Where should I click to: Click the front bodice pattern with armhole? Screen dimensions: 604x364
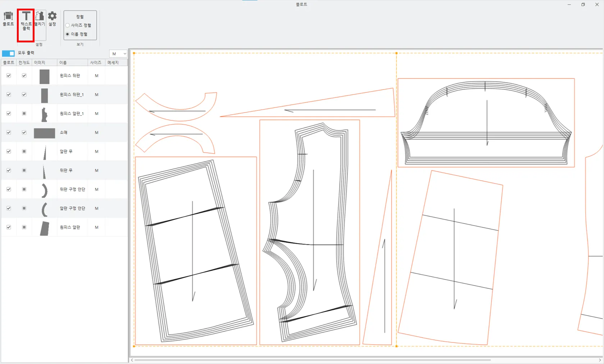310,232
